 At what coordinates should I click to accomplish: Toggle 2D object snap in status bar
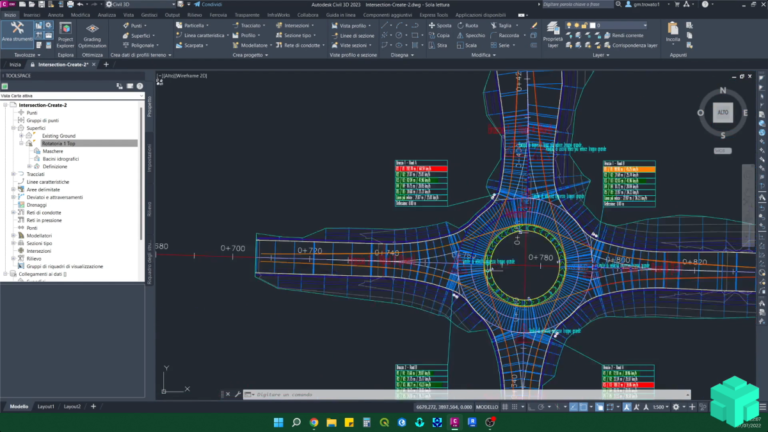tap(583, 407)
